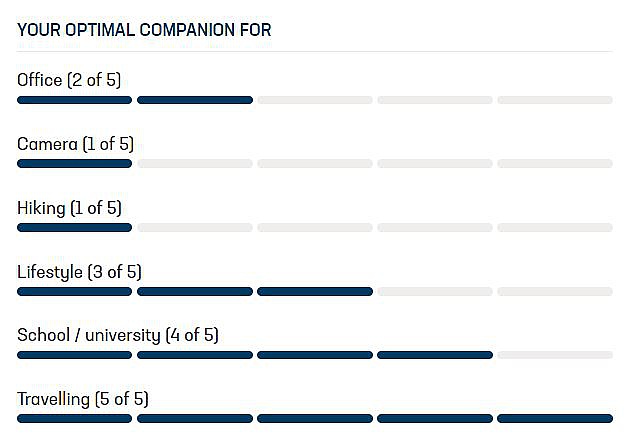This screenshot has width=627, height=439.
Task: Select the 'Hiking (1 of 5)' label
Action: pyautogui.click(x=69, y=208)
